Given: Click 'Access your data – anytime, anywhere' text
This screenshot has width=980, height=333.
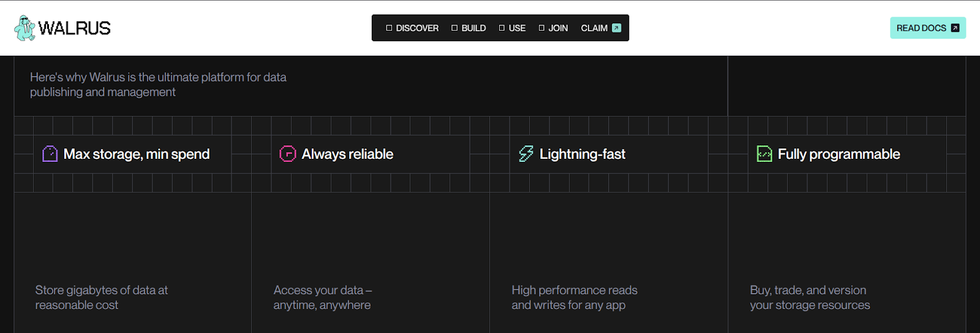Looking at the screenshot, I should 323,297.
